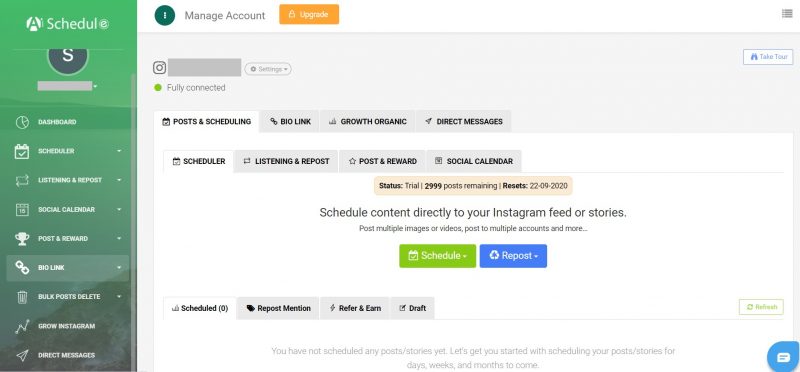Click the blurred Instagram account name
The width and height of the screenshot is (800, 372).
(x=205, y=67)
